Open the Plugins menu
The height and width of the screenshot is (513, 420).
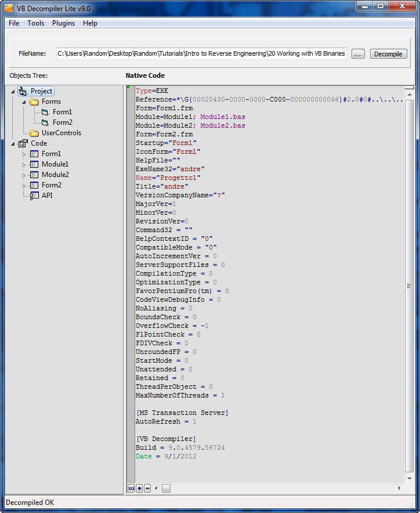point(63,23)
